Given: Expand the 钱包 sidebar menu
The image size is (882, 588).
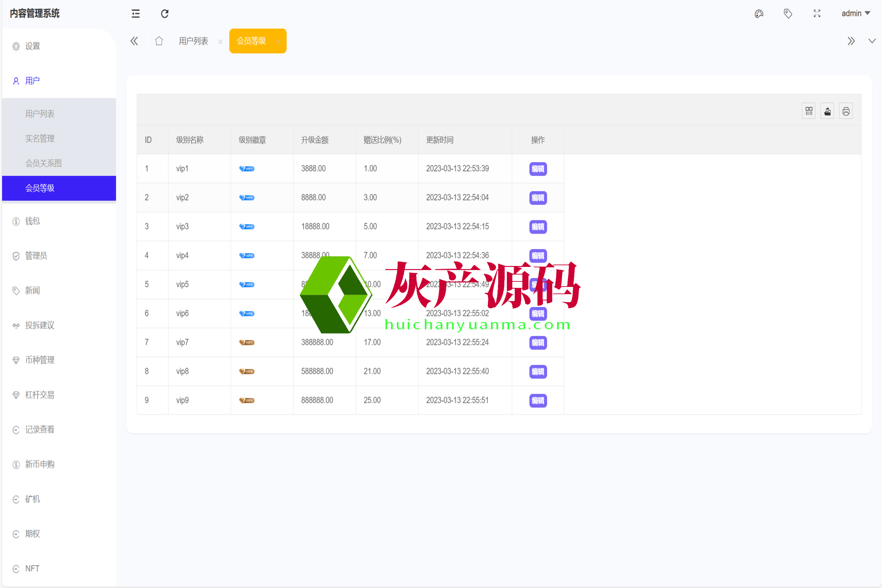Looking at the screenshot, I should 33,221.
